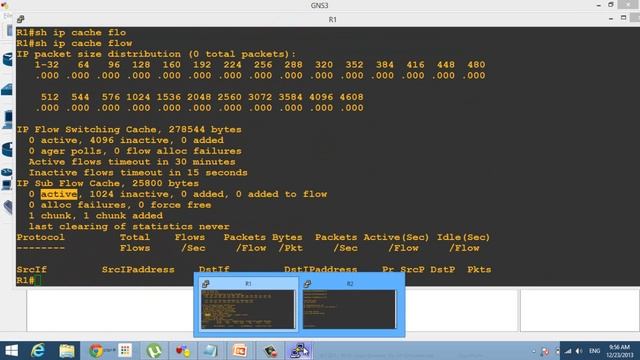Open the orange presentation app on taskbar

240,351
